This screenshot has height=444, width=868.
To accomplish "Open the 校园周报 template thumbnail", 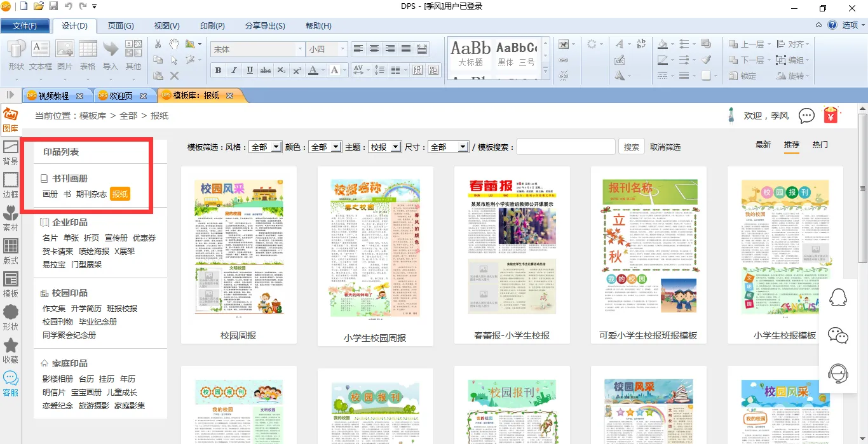I will [238, 248].
